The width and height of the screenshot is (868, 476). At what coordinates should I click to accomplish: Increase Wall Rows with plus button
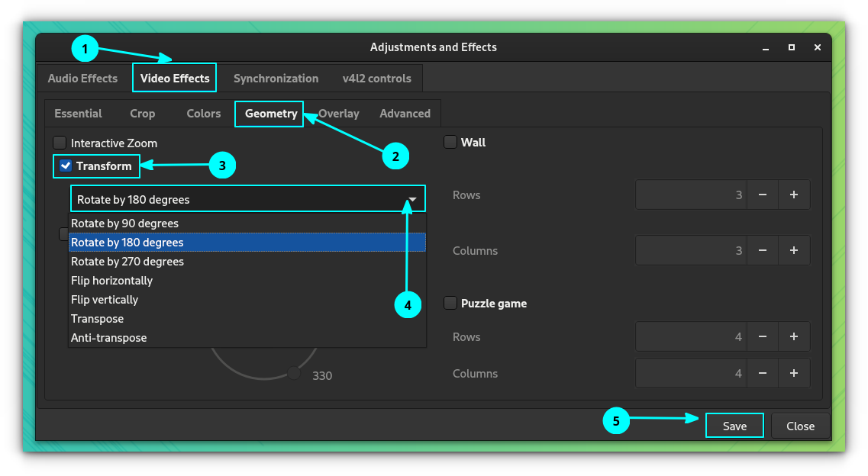pos(794,195)
